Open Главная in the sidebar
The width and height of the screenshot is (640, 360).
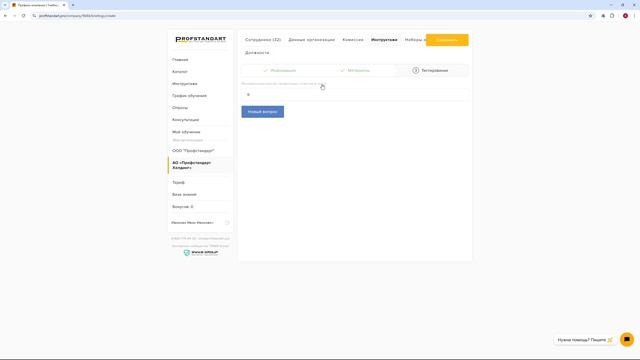tap(180, 60)
